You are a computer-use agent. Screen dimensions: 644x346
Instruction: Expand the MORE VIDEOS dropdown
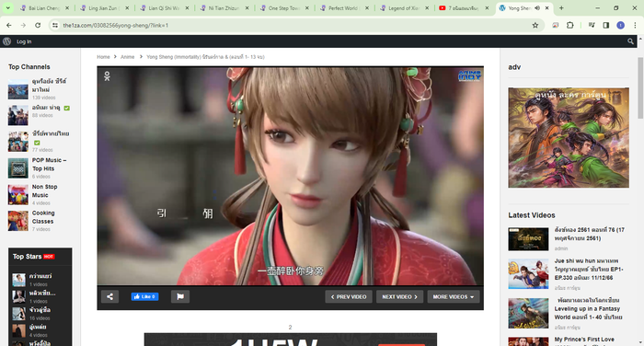pos(454,296)
